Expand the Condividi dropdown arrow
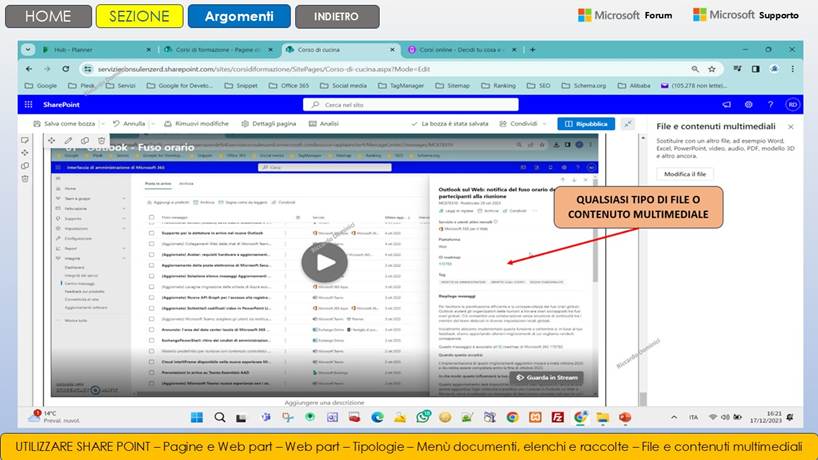The image size is (818, 460). (x=545, y=124)
